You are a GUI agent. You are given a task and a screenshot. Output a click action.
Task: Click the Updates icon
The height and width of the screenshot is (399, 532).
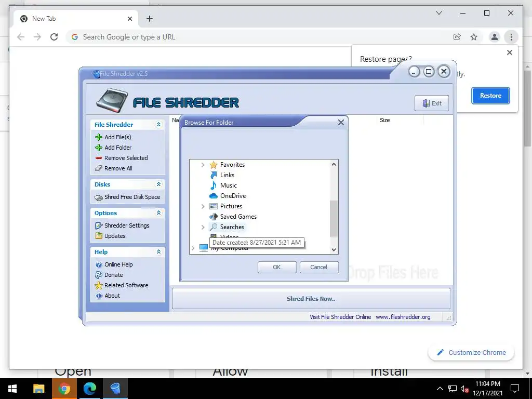click(98, 236)
